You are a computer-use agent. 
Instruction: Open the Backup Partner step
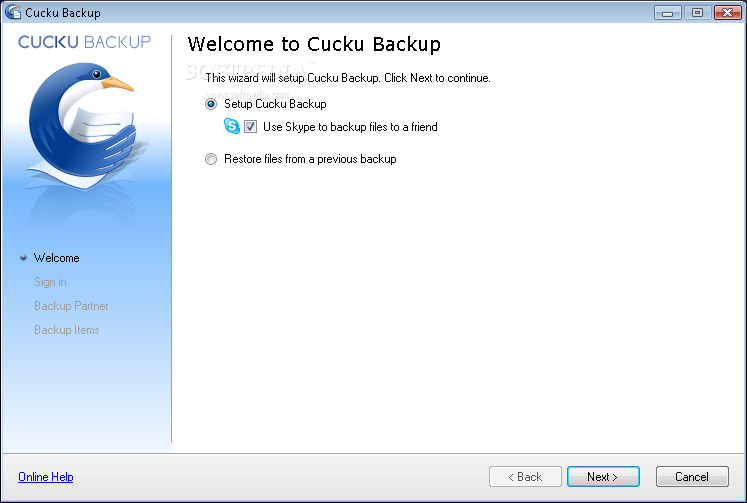(71, 306)
